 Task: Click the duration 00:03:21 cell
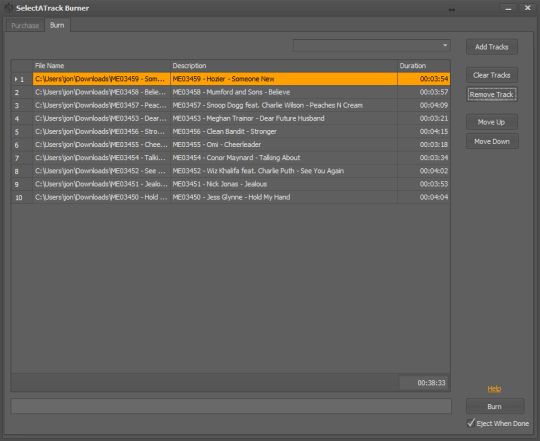point(424,118)
